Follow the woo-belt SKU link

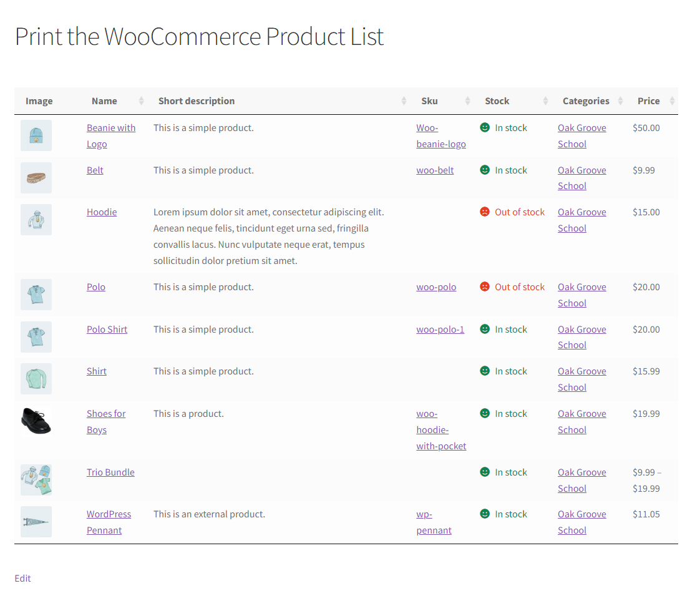coord(435,170)
